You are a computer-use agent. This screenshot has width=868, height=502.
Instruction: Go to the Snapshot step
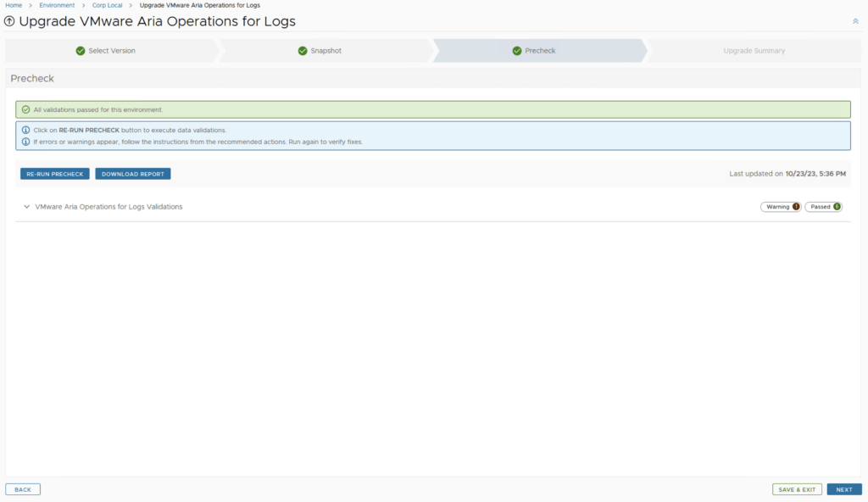coord(325,51)
